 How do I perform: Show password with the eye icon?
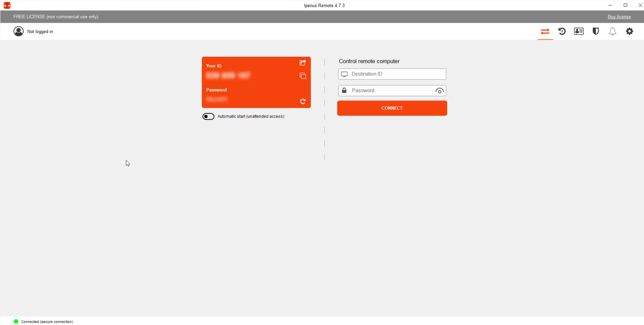[x=439, y=91]
